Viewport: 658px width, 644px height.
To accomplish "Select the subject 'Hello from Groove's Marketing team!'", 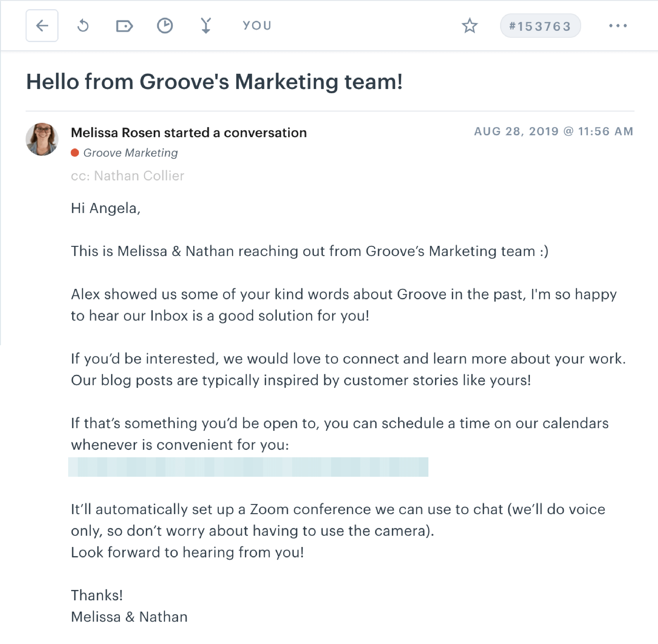I will point(215,81).
